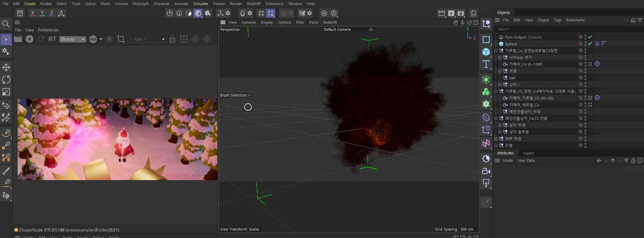Toggle Sphere visibility dots
This screenshot has width=644, height=238.
tap(585, 44)
